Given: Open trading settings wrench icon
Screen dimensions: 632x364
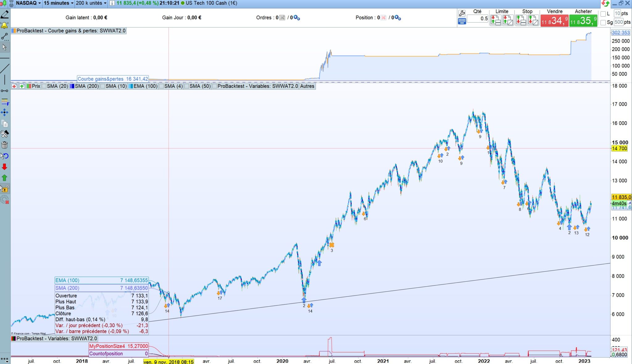Looking at the screenshot, I should coord(462,13).
